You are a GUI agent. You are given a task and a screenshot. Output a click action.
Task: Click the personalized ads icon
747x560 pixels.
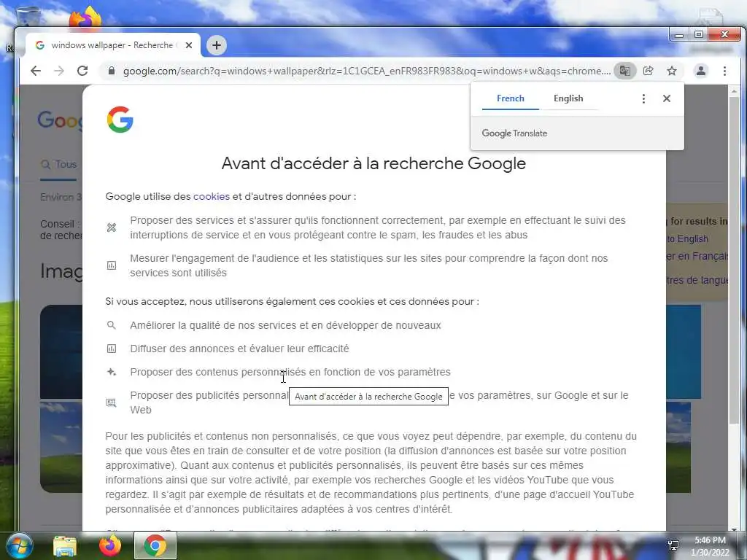pos(112,402)
